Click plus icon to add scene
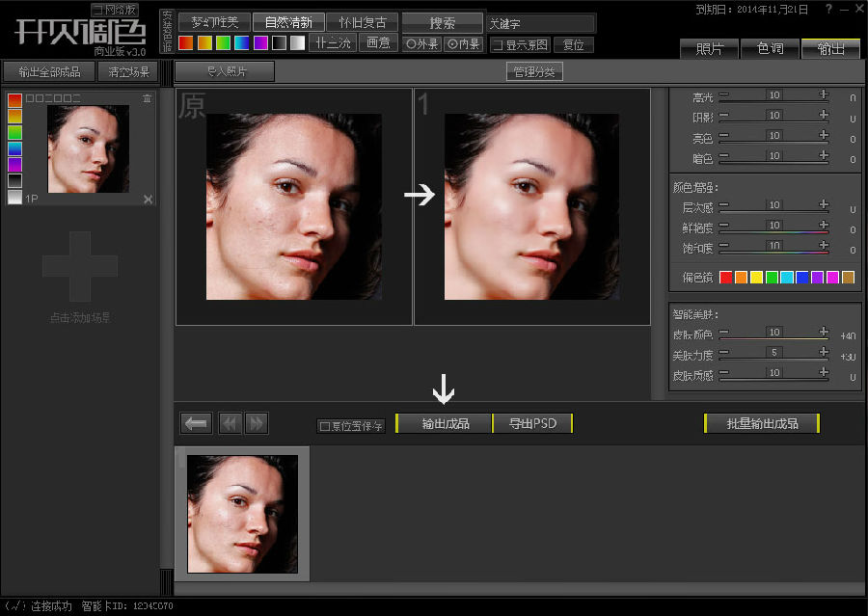Viewport: 868px width, 616px height. (80, 265)
